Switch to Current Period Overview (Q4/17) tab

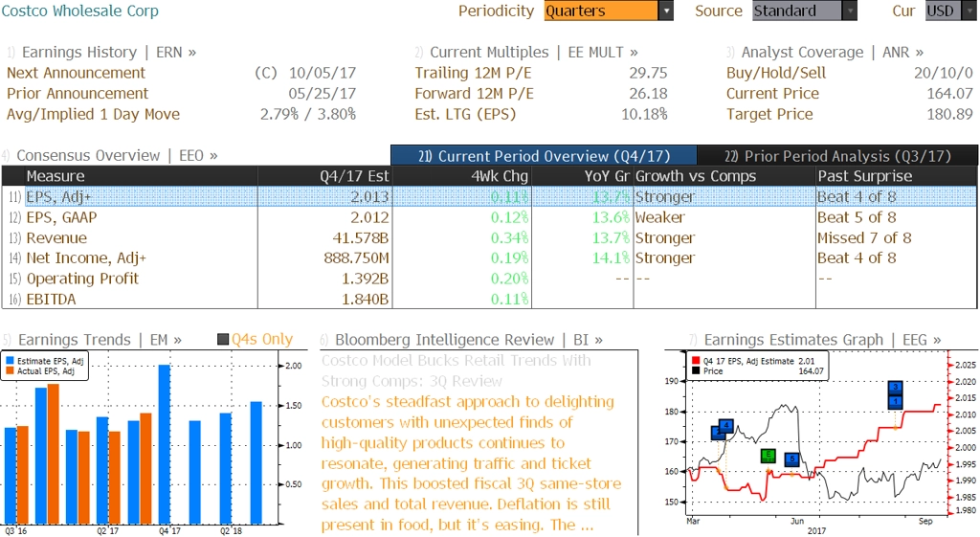click(544, 156)
